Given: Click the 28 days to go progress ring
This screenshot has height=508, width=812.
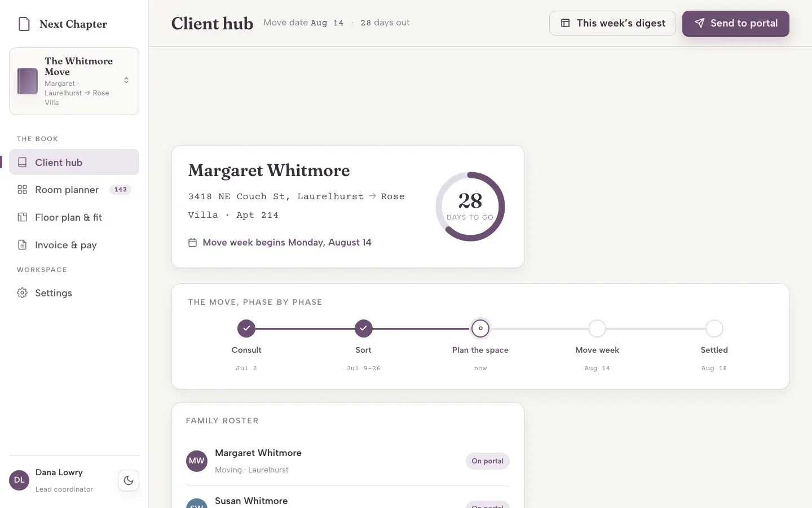Looking at the screenshot, I should click(470, 207).
